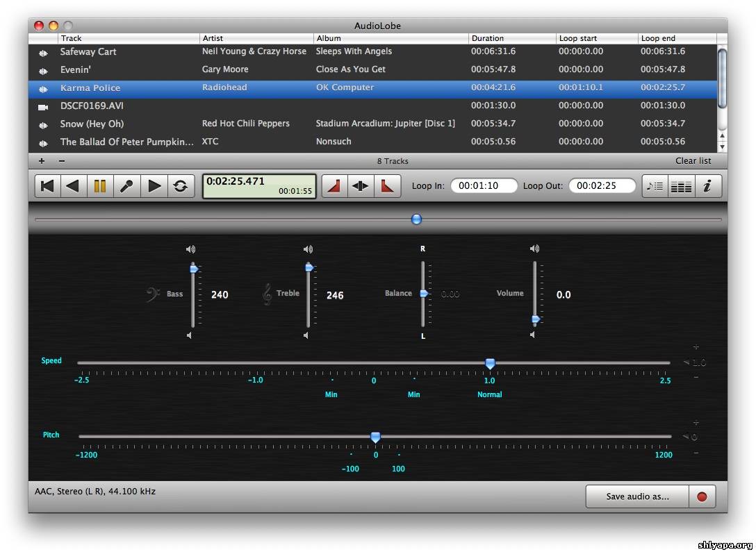Open the info panel button

pyautogui.click(x=707, y=186)
